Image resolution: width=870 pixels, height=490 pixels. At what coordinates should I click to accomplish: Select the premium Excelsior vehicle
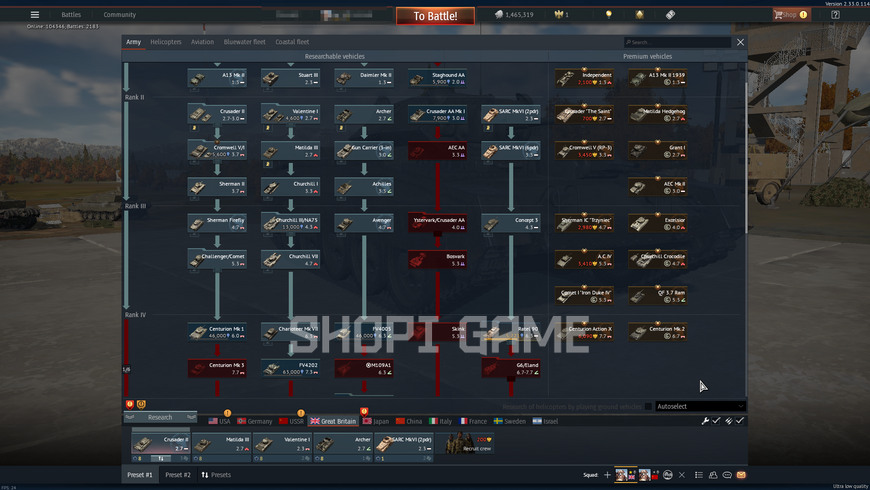657,224
